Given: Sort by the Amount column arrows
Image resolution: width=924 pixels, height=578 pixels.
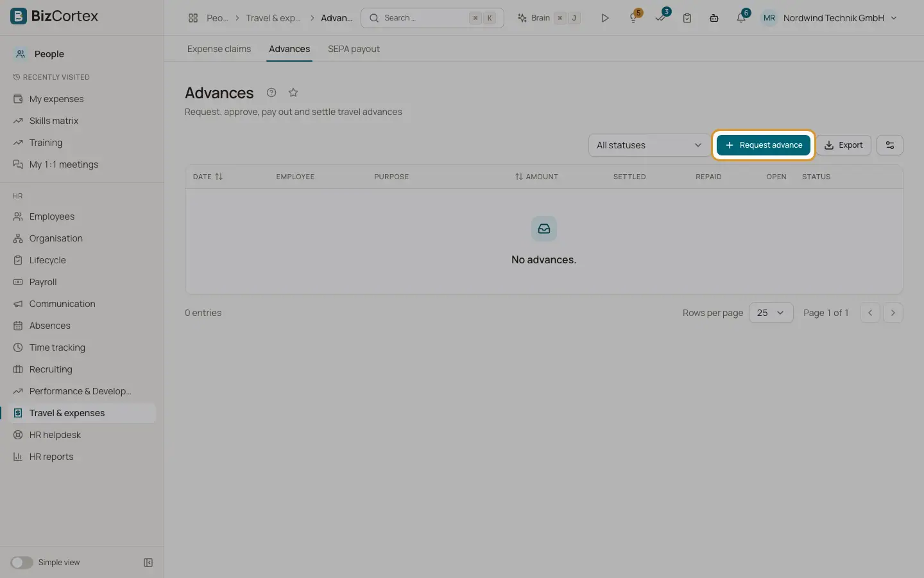Looking at the screenshot, I should 519,177.
